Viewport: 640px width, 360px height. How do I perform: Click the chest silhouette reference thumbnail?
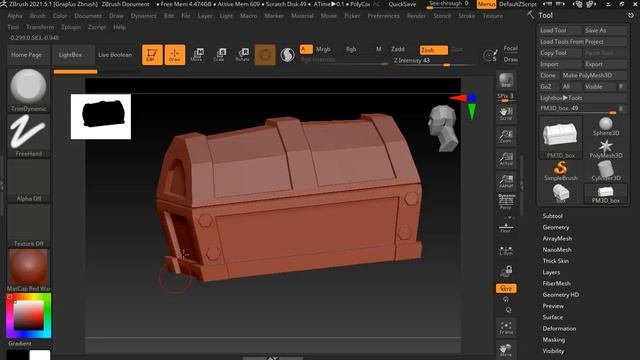(101, 116)
